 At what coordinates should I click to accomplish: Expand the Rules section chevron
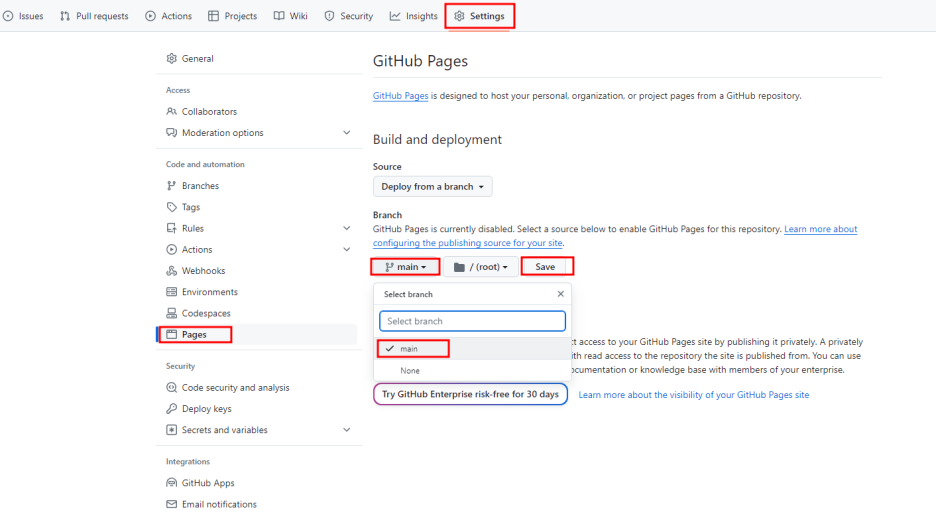coord(347,228)
